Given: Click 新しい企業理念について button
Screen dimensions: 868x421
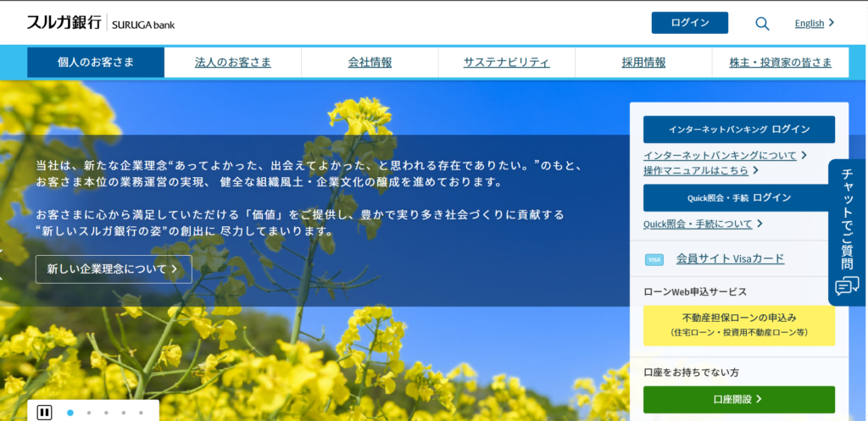Looking at the screenshot, I should [x=114, y=269].
